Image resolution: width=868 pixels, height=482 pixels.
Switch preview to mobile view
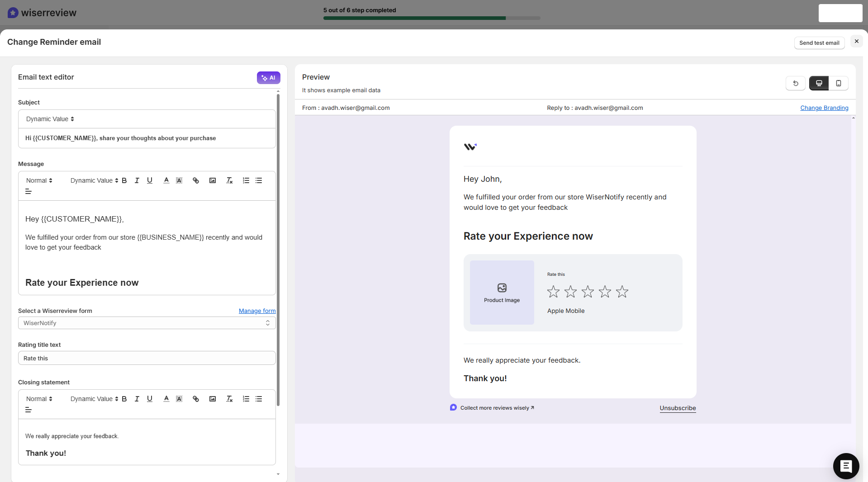pos(839,83)
